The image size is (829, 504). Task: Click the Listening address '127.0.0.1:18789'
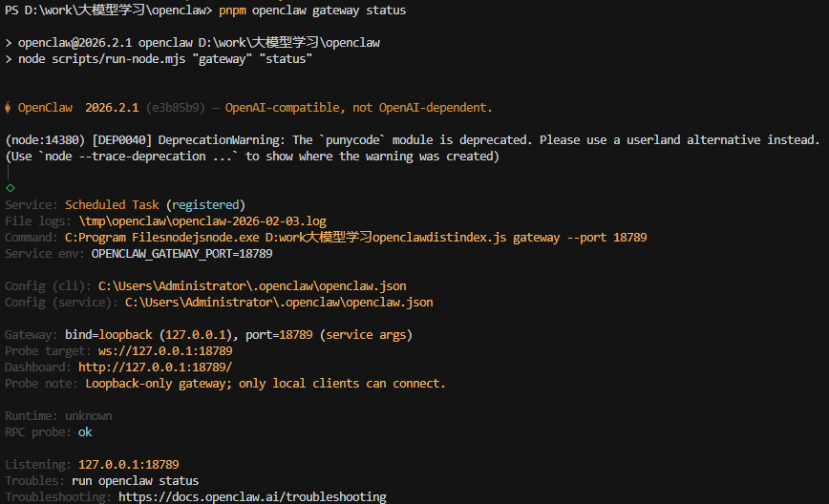[129, 464]
